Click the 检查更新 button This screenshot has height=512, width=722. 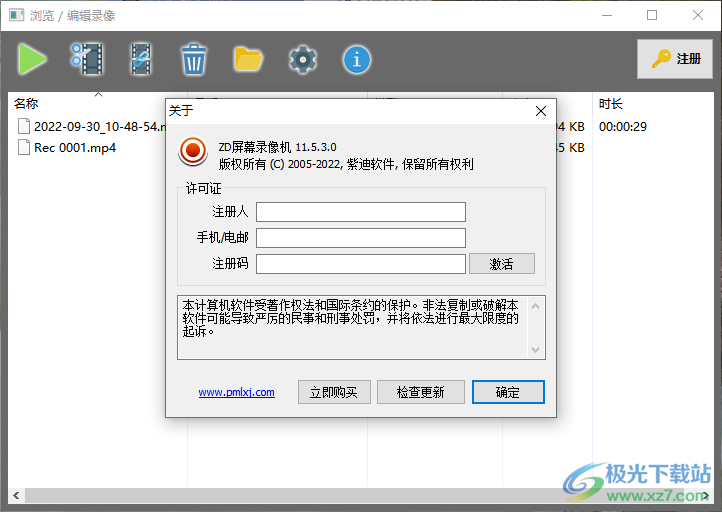pos(421,392)
